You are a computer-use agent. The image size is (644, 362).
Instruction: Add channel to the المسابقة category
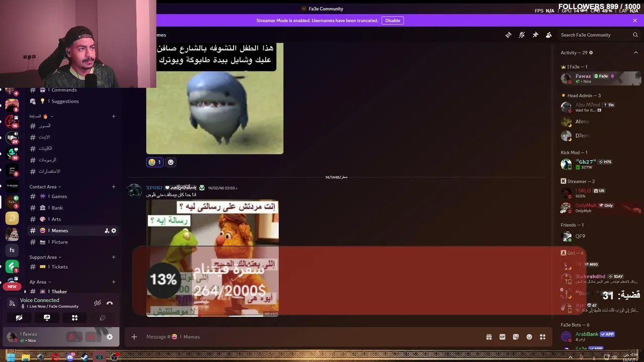coord(114,116)
